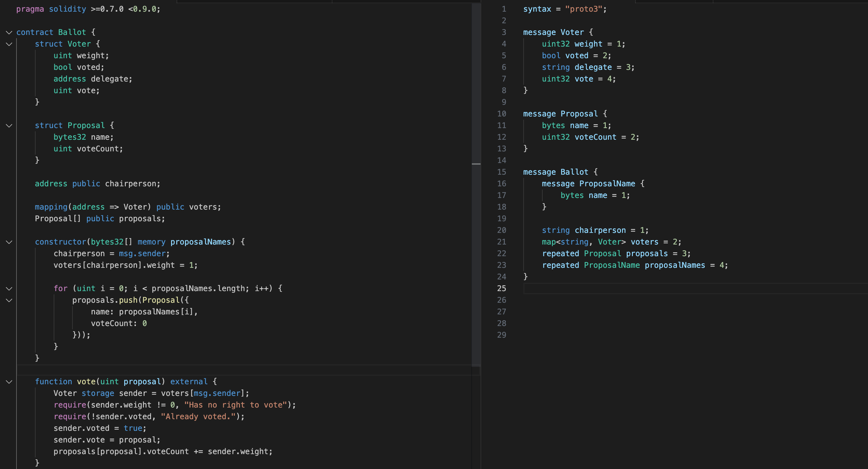Click 'proposals[proposal].voteCount += sender.weight;' line
The image size is (868, 469).
pos(163,452)
